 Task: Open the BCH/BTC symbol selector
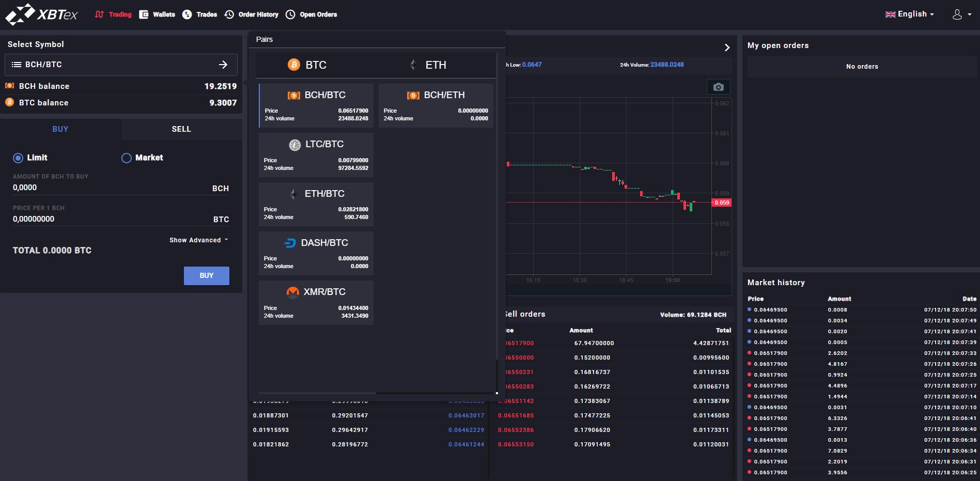[x=121, y=65]
